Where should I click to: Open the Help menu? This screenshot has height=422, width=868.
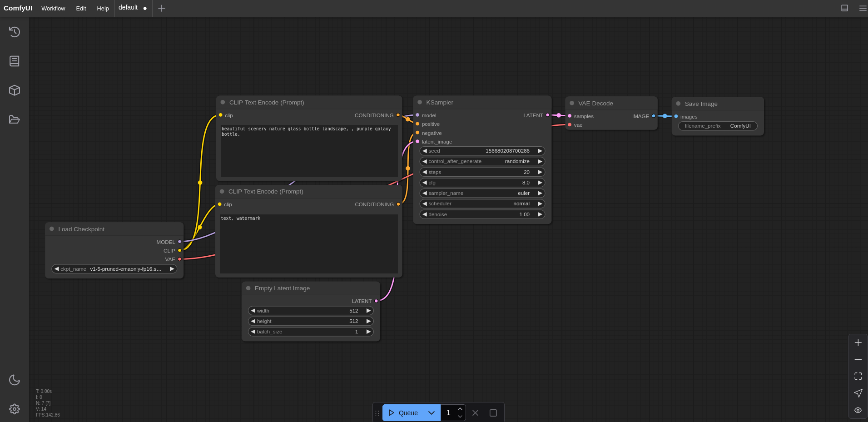pos(103,8)
